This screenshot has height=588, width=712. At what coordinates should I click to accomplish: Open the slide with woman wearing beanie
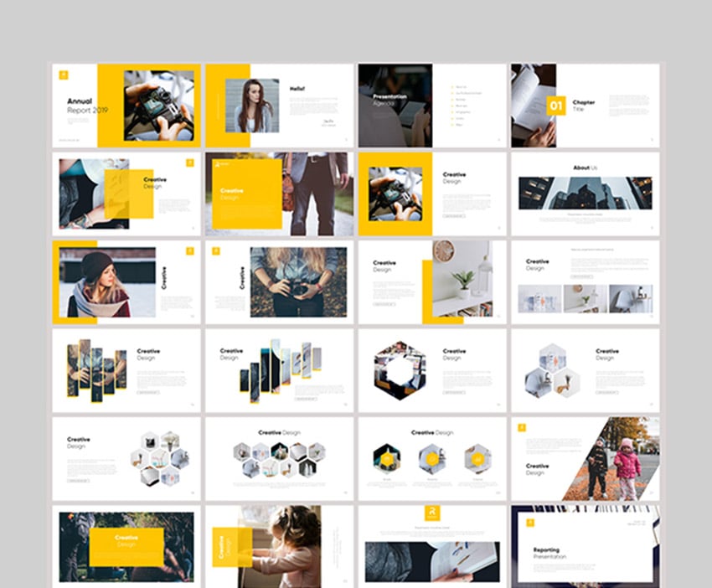tap(126, 282)
